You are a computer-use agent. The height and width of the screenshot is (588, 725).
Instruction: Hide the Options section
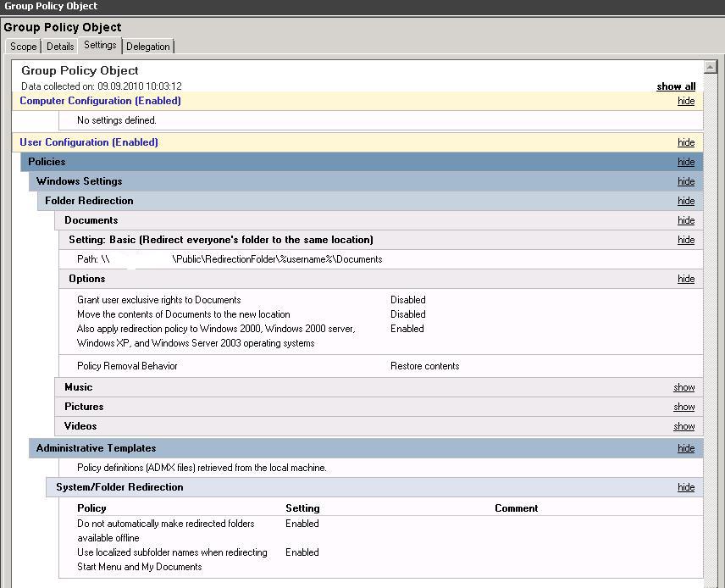click(686, 279)
